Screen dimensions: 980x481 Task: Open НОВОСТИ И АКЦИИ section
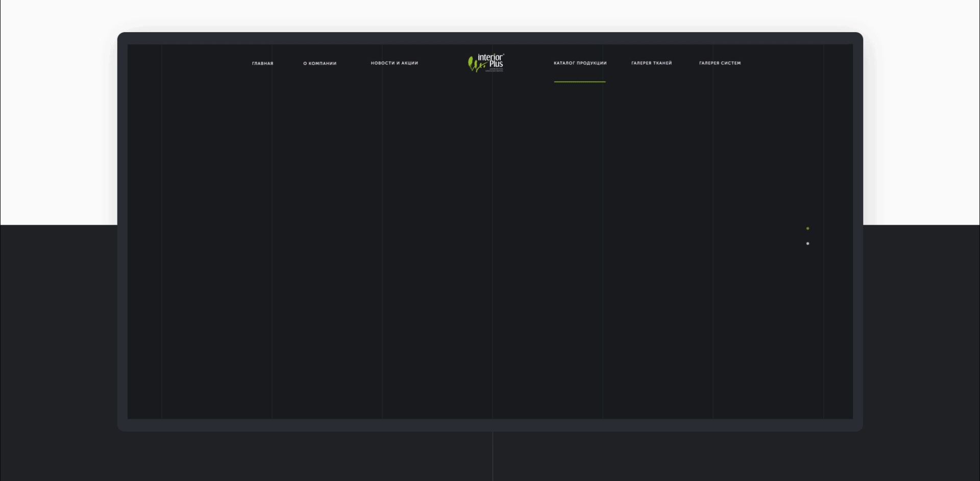coord(394,63)
